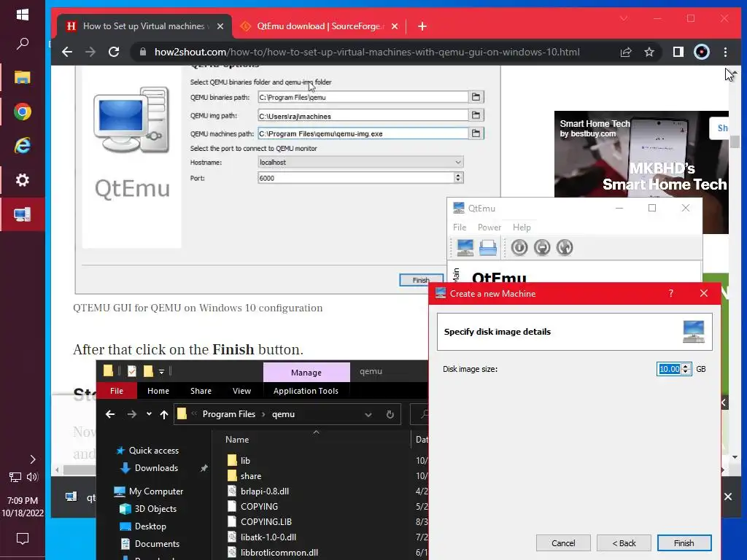747x560 pixels.
Task: Click the Disk image size input field
Action: coord(670,369)
